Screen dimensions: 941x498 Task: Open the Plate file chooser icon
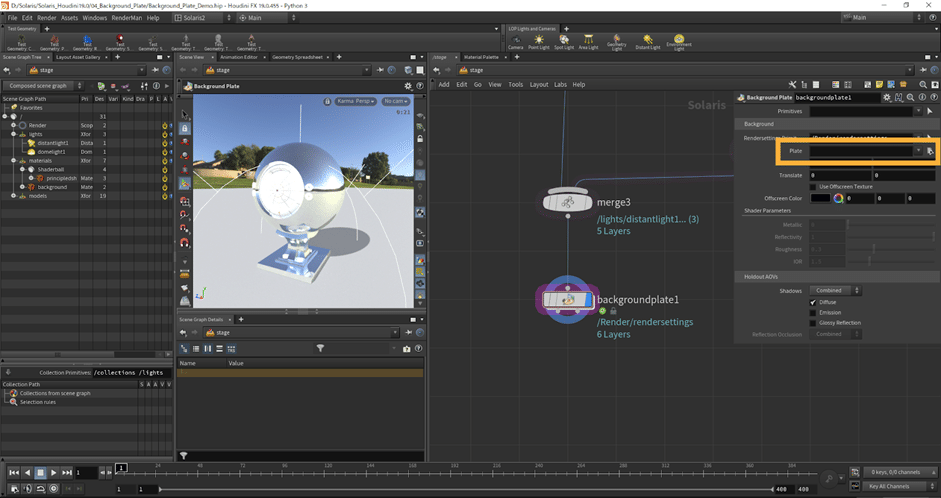929,150
